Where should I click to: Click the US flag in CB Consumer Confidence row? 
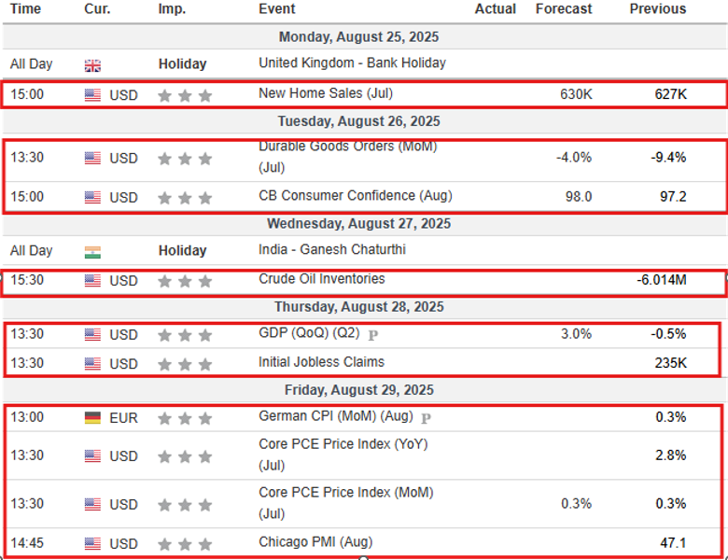pos(92,197)
